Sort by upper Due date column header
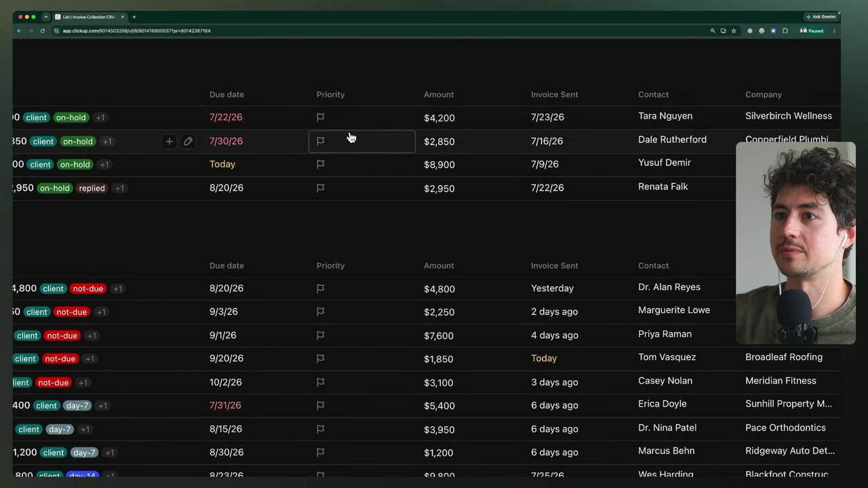This screenshot has width=868, height=488. [x=226, y=94]
